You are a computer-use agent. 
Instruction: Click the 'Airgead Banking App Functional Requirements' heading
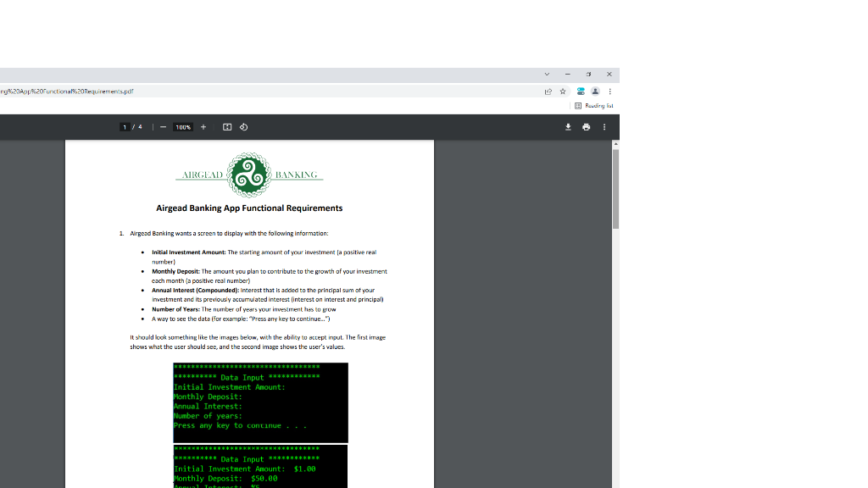click(x=249, y=208)
